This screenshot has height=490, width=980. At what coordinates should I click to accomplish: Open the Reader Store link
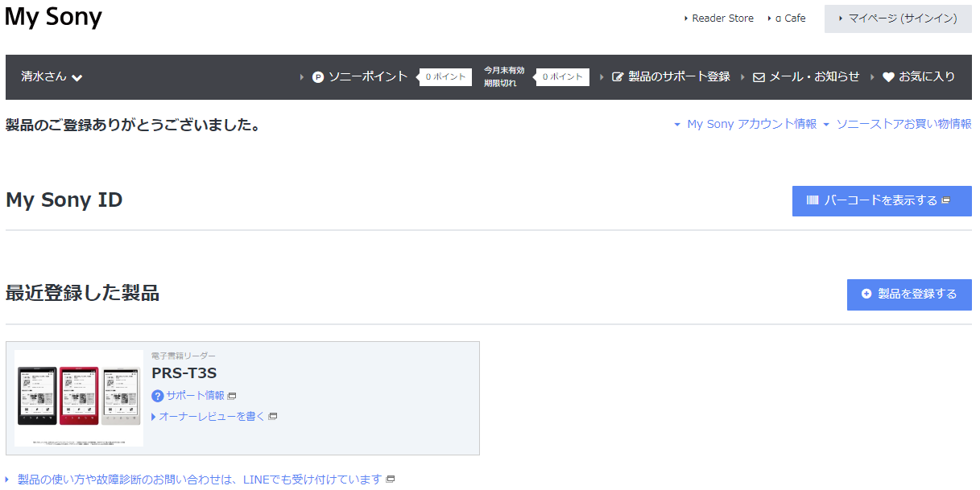click(x=722, y=19)
